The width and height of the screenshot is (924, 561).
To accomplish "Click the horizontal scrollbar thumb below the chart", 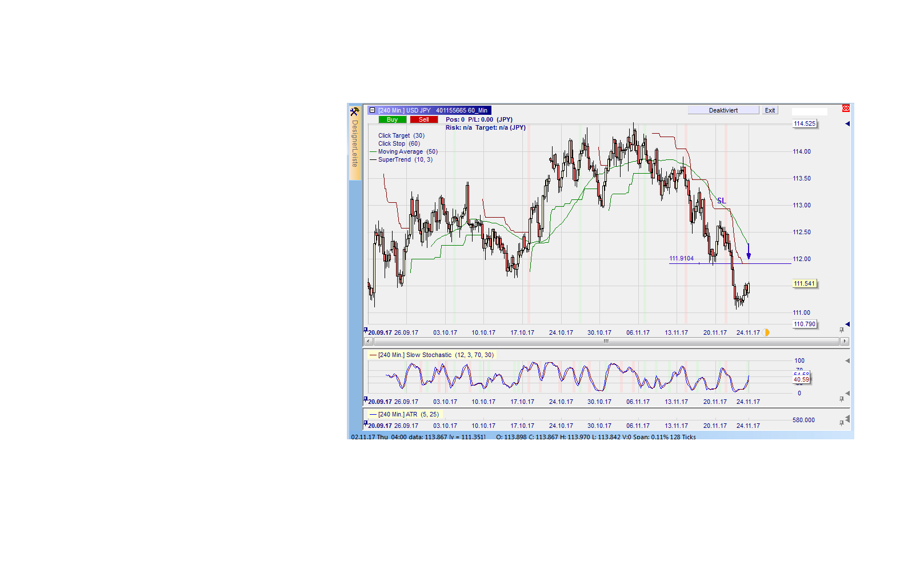I will click(606, 341).
